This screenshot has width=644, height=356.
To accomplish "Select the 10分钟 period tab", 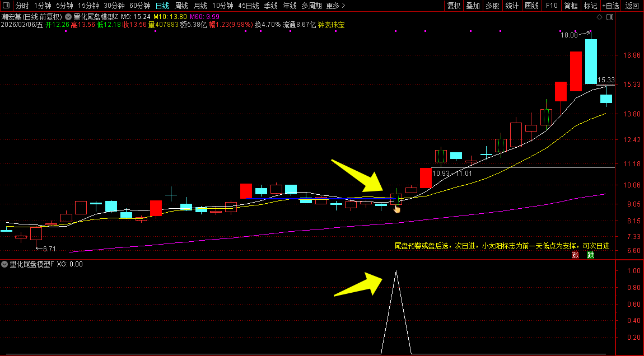I will point(223,6).
